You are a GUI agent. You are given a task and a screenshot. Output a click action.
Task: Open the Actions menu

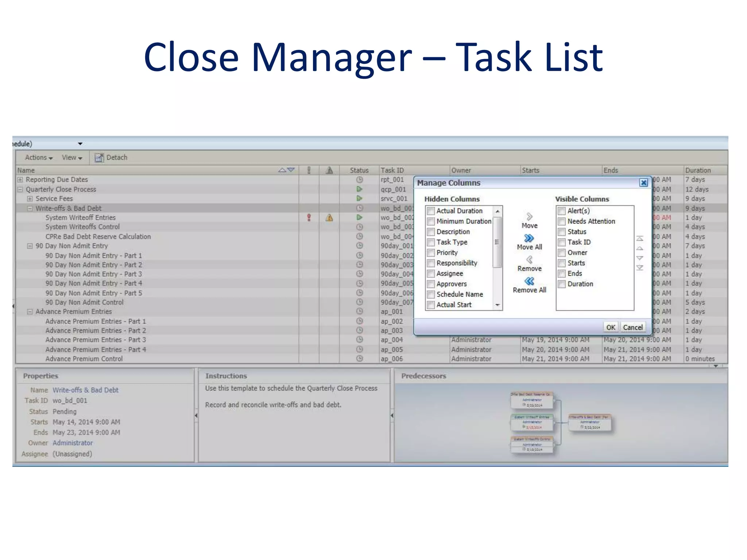39,157
